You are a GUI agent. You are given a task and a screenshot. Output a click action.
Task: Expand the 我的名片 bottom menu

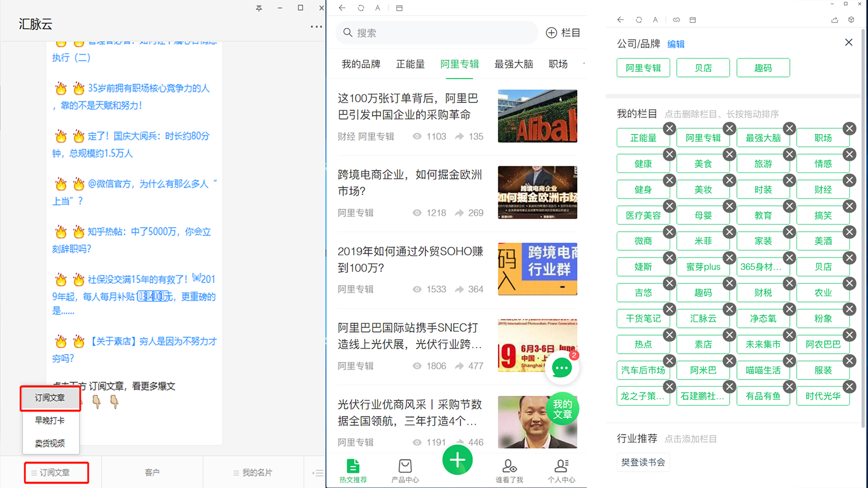(253, 473)
